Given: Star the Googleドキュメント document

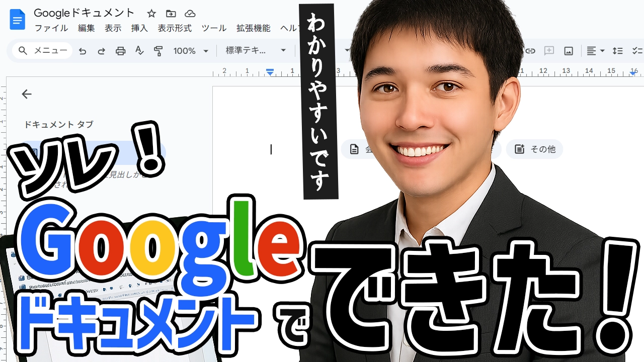Looking at the screenshot, I should click(151, 14).
